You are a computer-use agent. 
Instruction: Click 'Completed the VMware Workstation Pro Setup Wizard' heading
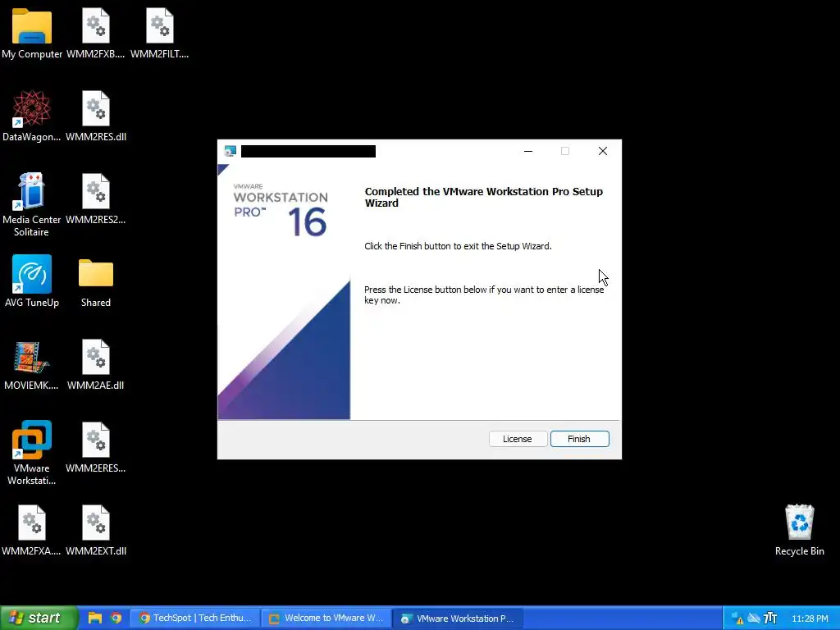pyautogui.click(x=484, y=197)
